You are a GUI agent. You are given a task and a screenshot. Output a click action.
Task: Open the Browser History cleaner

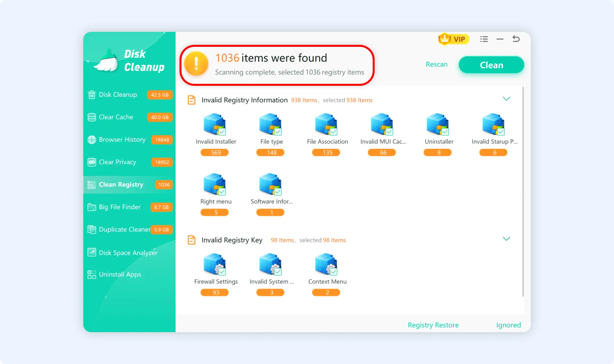[122, 139]
